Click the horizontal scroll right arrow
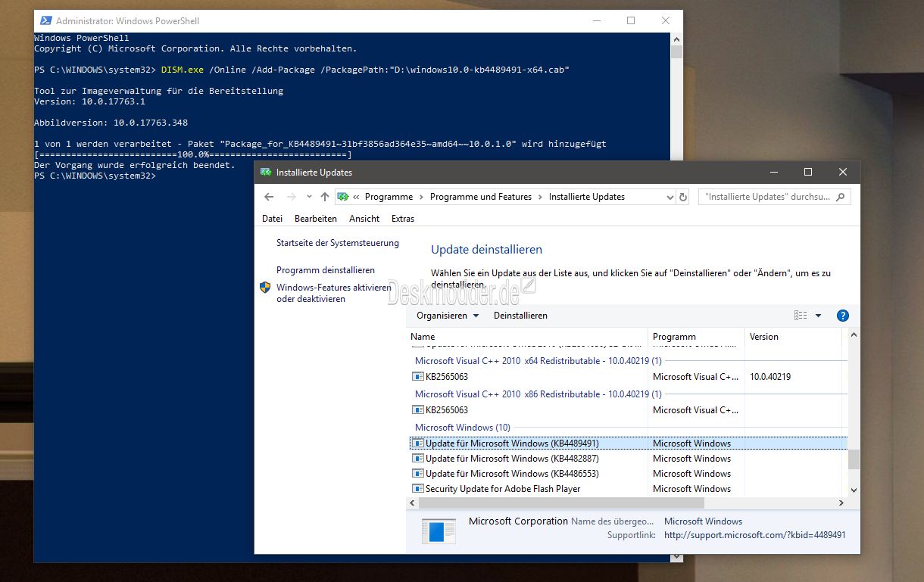Screen dimensions: 924x582 click(x=841, y=503)
